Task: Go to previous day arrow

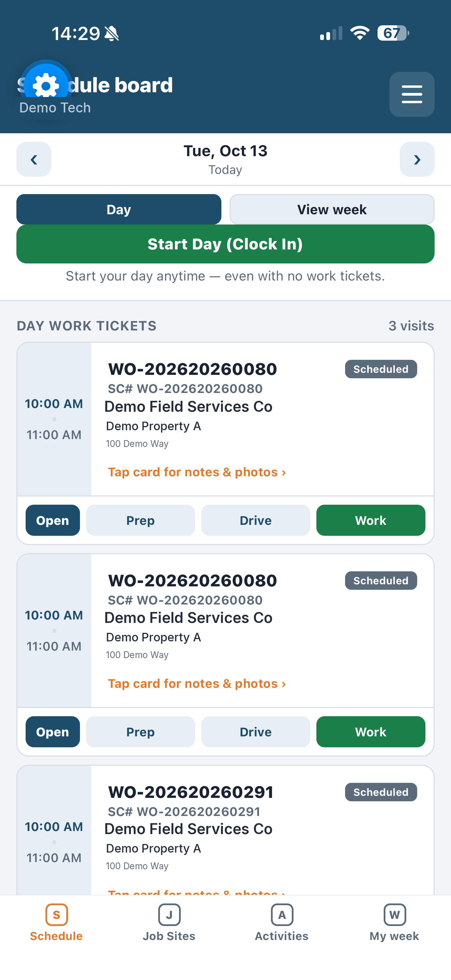Action: (x=34, y=159)
